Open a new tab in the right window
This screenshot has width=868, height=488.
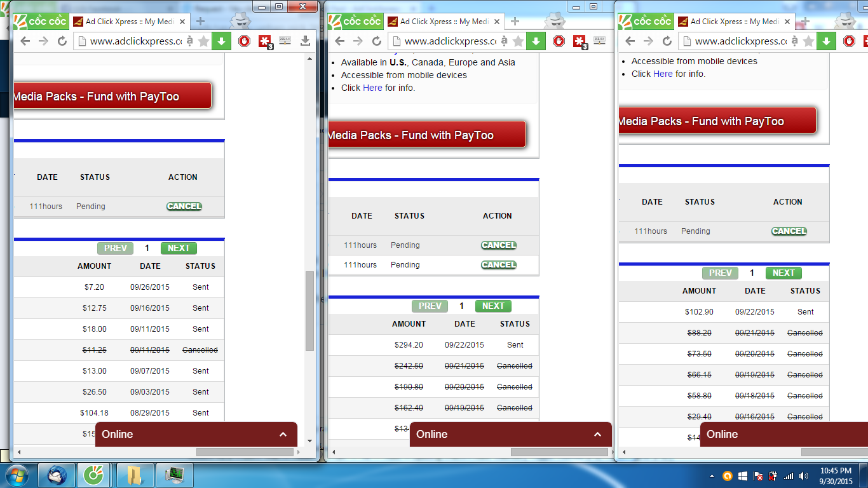tap(805, 21)
